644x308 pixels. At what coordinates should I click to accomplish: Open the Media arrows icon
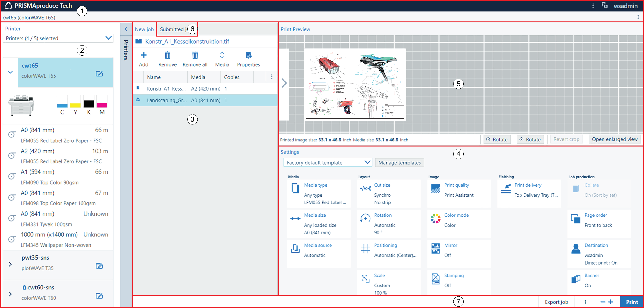(x=222, y=55)
